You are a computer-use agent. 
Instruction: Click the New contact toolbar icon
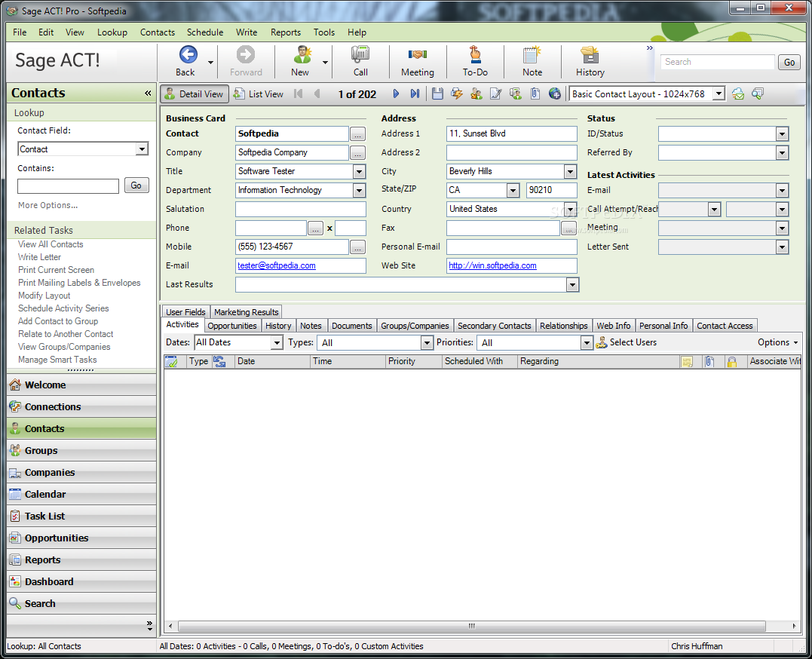pyautogui.click(x=301, y=55)
